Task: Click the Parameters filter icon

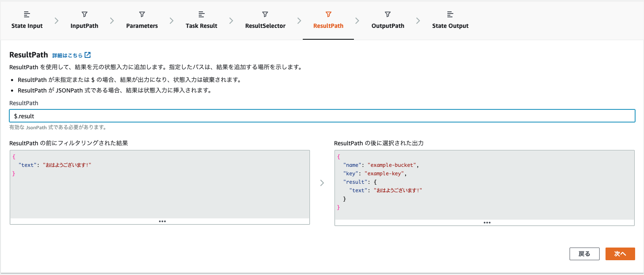Action: click(x=142, y=14)
